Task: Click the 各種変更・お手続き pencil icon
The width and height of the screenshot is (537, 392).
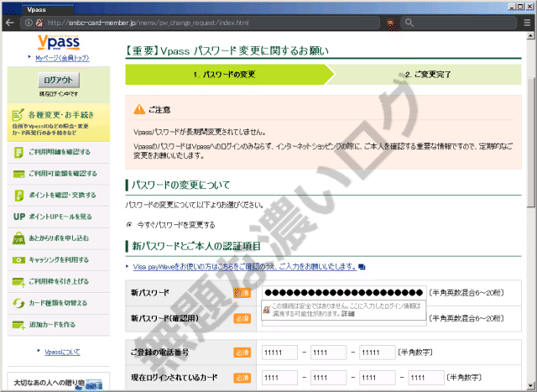Action: click(18, 115)
